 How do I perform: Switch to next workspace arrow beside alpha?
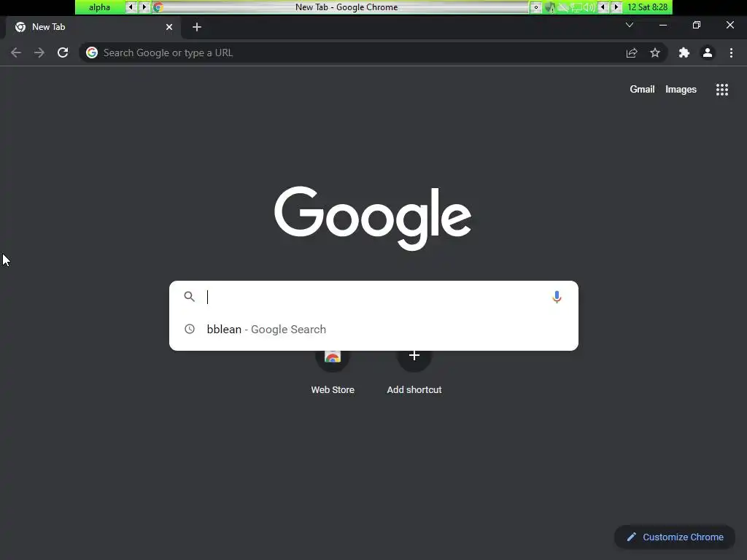coord(144,7)
